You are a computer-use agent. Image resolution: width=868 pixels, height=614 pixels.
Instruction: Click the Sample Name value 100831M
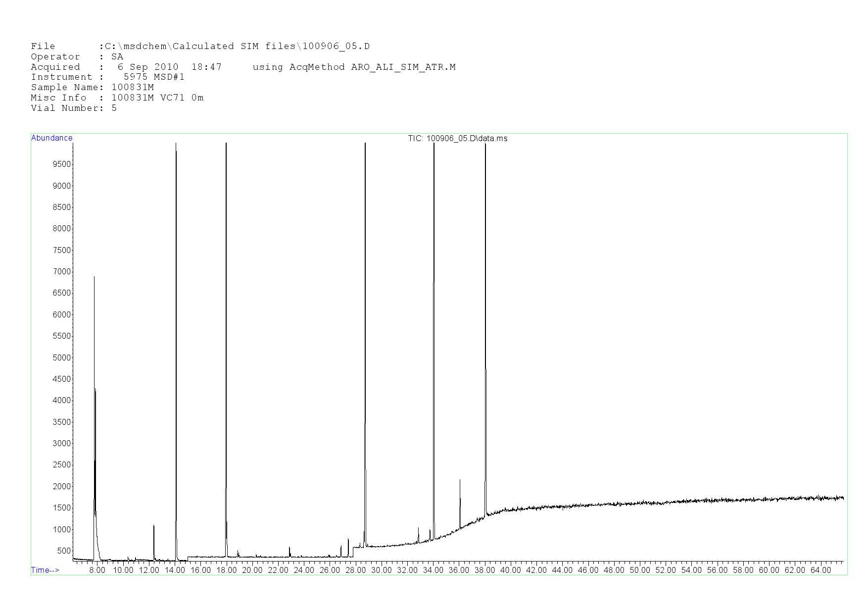pos(132,88)
